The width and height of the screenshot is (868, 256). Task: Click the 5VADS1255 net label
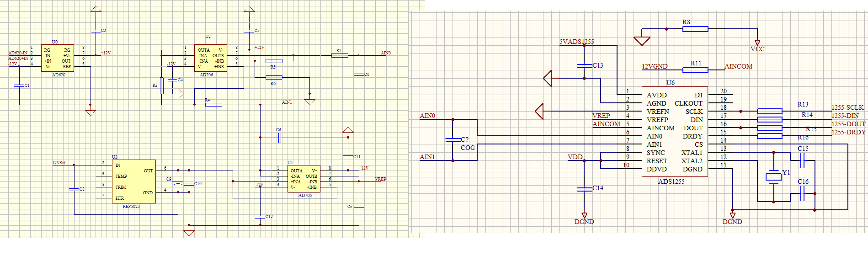pyautogui.click(x=577, y=42)
